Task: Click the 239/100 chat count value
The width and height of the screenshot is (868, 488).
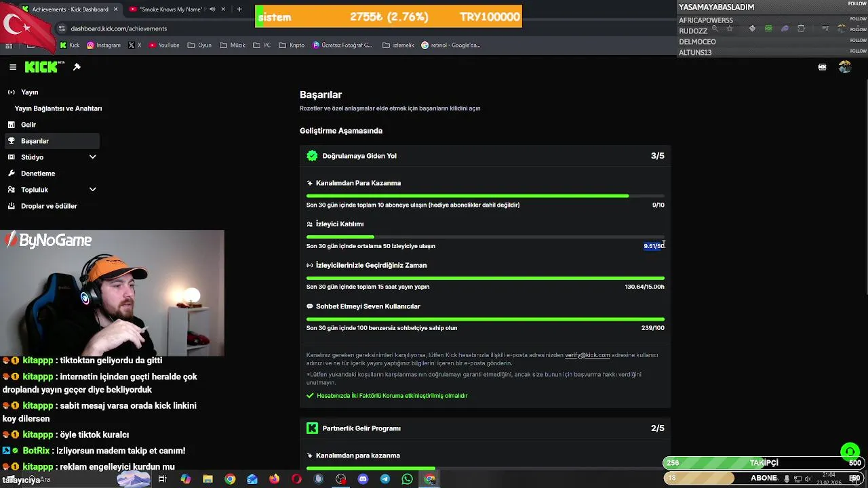Action: [652, 328]
